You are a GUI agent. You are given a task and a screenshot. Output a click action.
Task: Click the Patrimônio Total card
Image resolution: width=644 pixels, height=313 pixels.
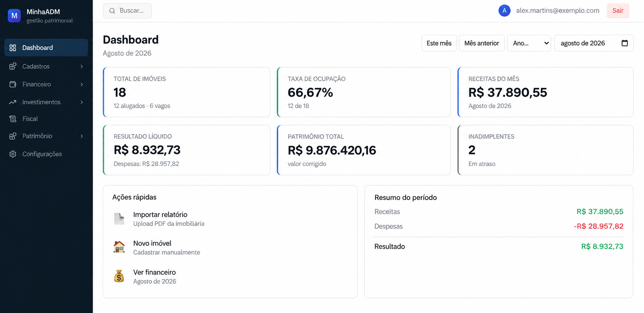tap(364, 150)
